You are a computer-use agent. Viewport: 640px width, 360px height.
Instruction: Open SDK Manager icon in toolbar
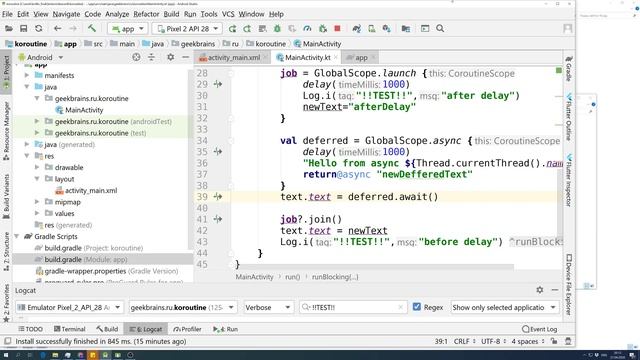click(387, 29)
